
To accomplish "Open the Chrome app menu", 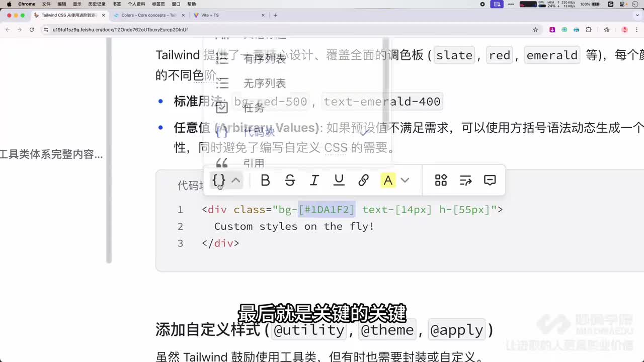I will point(27,4).
